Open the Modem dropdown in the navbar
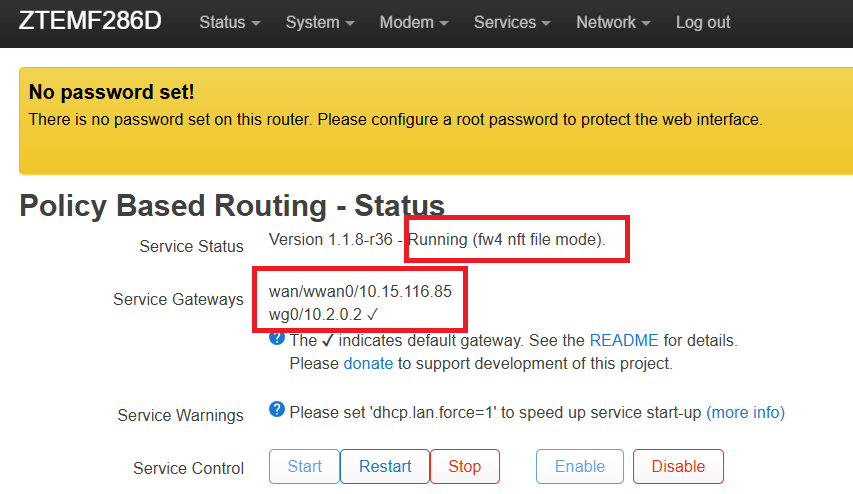Viewport: 853px width, 494px height. click(414, 22)
